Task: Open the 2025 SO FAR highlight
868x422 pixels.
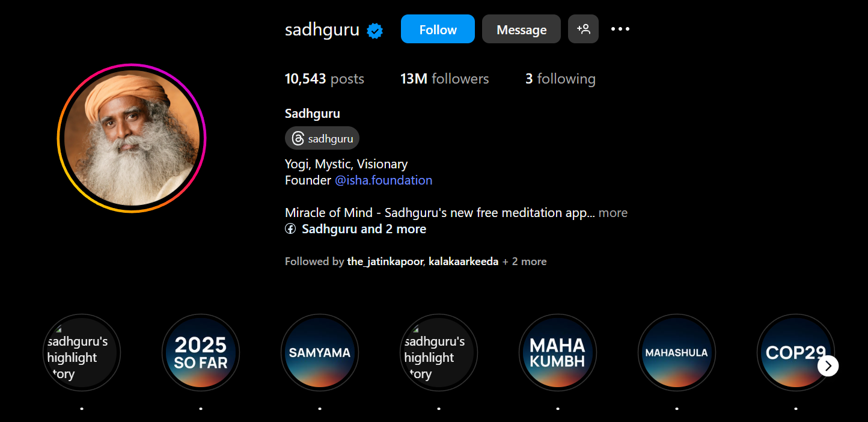Action: (201, 353)
